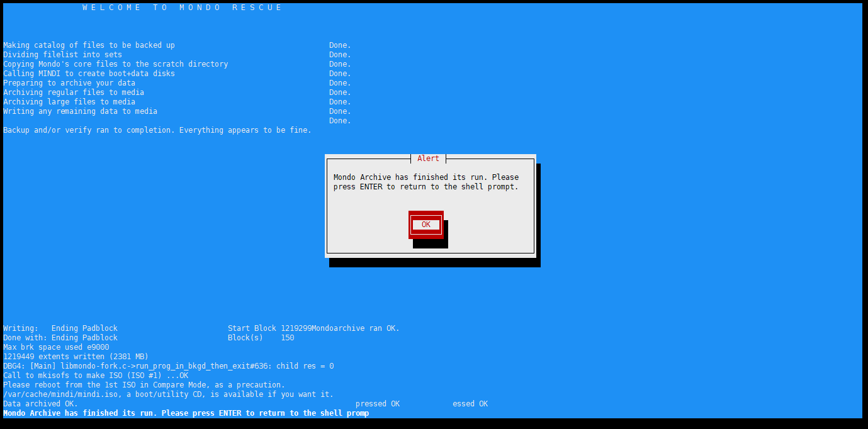Click the DBG4 libmondo-fork.c debug line
868x429 pixels.
[169, 366]
